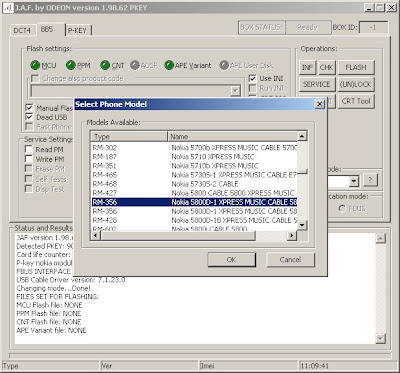Toggle the green APE Variant indicator
The height and width of the screenshot is (373, 400).
click(169, 65)
